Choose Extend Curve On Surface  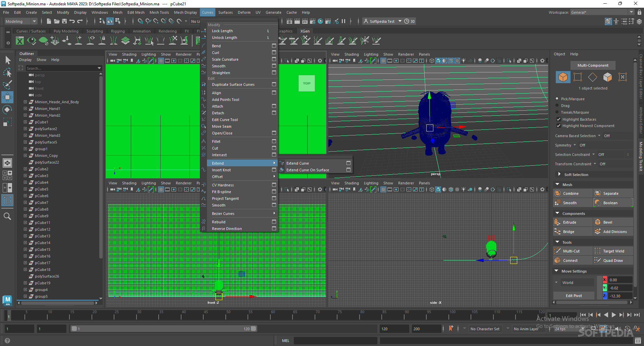pyautogui.click(x=308, y=170)
